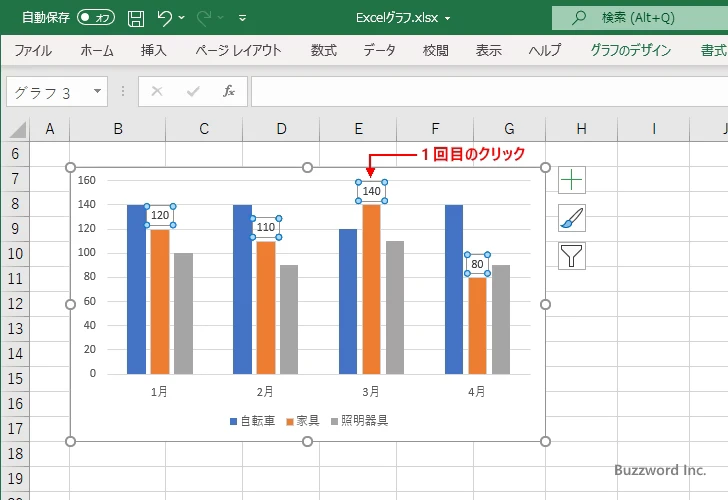Open the file name Excelグラフ.xlsx dropdown
The width and height of the screenshot is (728, 500).
click(403, 18)
